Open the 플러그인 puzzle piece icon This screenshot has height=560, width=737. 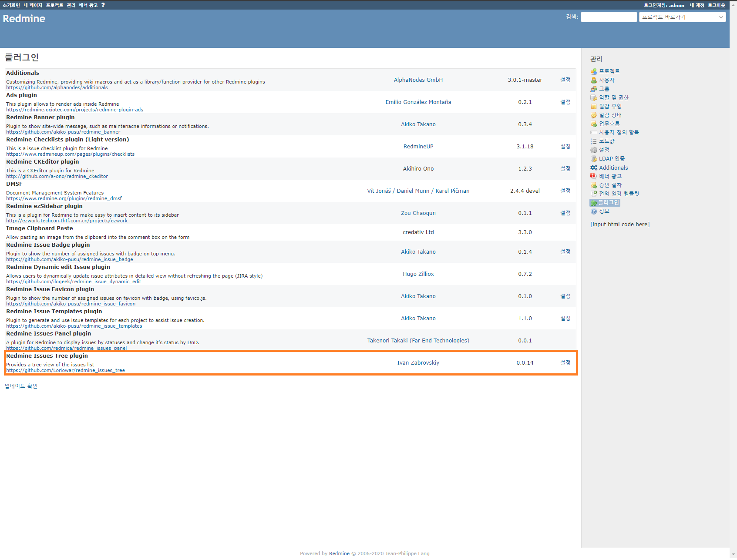pyautogui.click(x=594, y=202)
